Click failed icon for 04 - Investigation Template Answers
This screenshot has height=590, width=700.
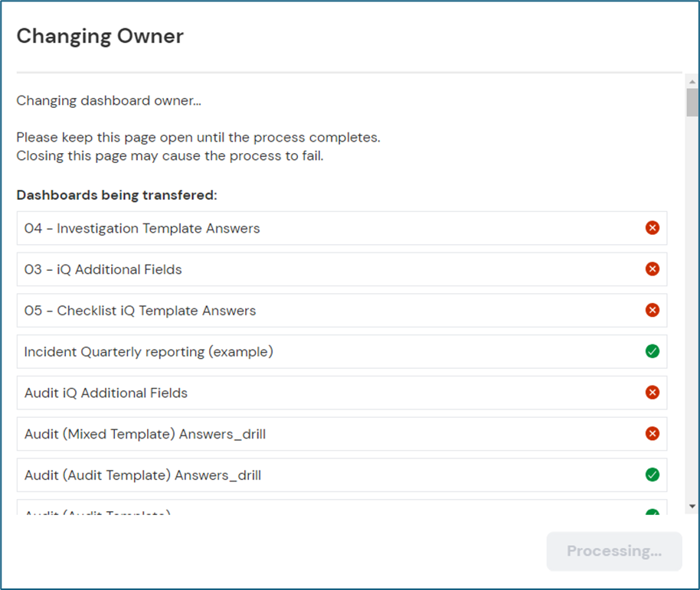click(x=652, y=228)
